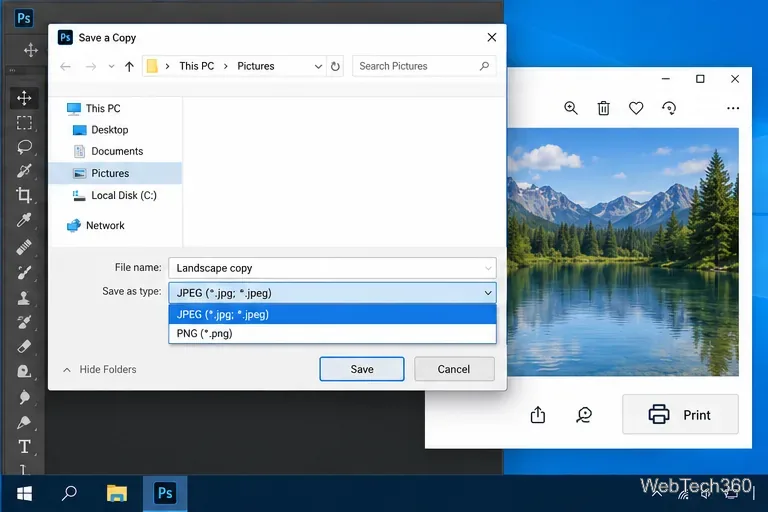This screenshot has width=768, height=512.
Task: Click Photoshop icon in the taskbar
Action: 165,493
